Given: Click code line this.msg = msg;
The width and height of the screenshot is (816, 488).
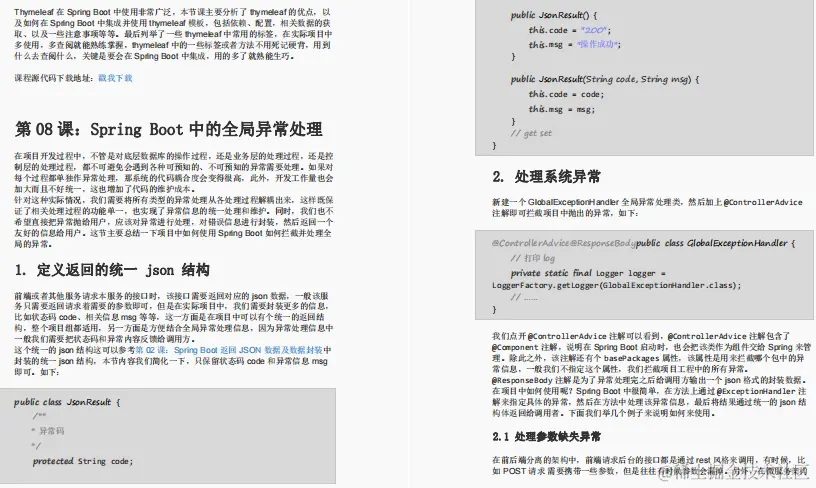Looking at the screenshot, I should [562, 109].
